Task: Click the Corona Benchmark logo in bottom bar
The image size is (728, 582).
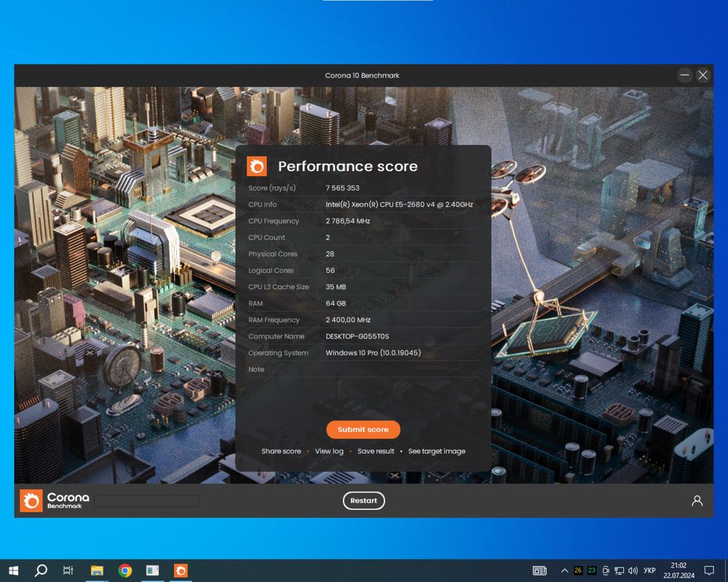Action: [55, 501]
